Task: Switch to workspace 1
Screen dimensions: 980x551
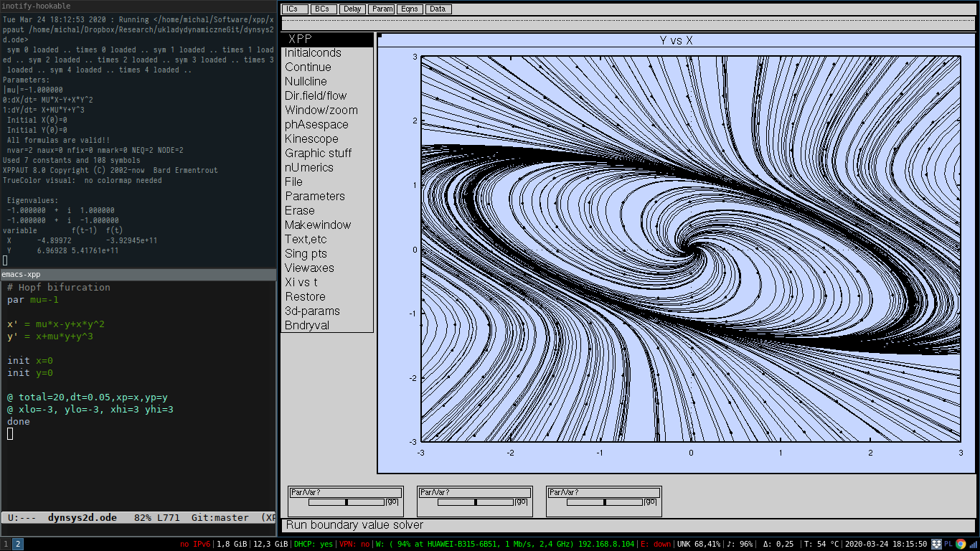Action: click(x=6, y=544)
